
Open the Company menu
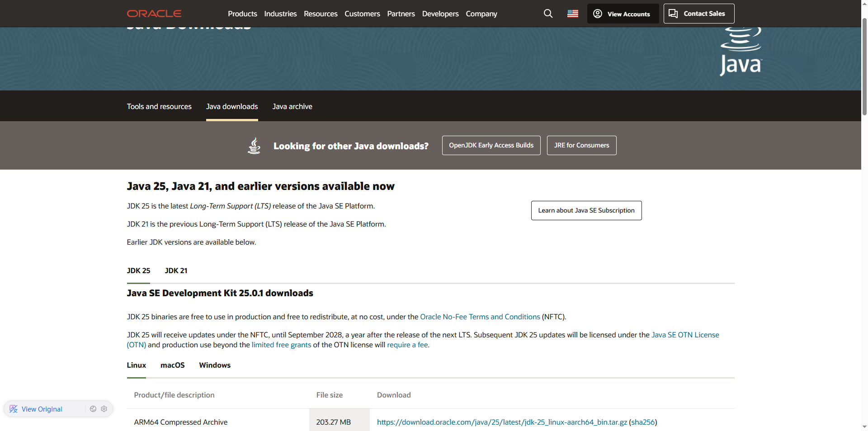[481, 14]
